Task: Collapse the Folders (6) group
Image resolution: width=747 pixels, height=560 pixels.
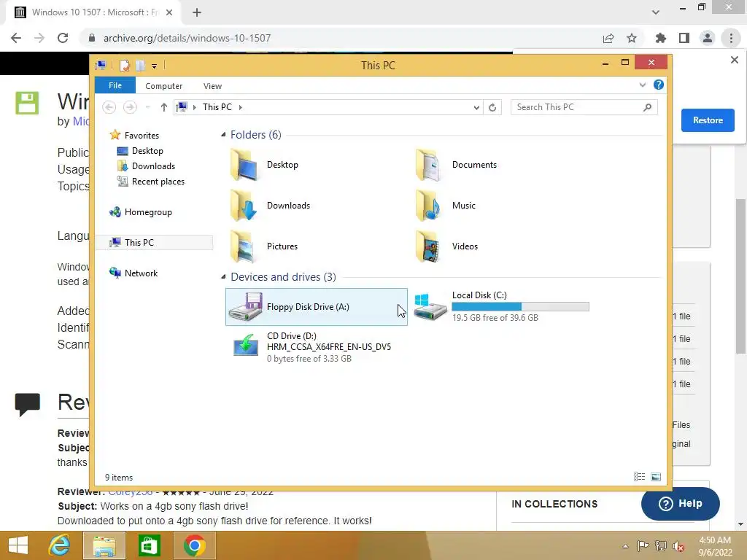Action: 223,135
